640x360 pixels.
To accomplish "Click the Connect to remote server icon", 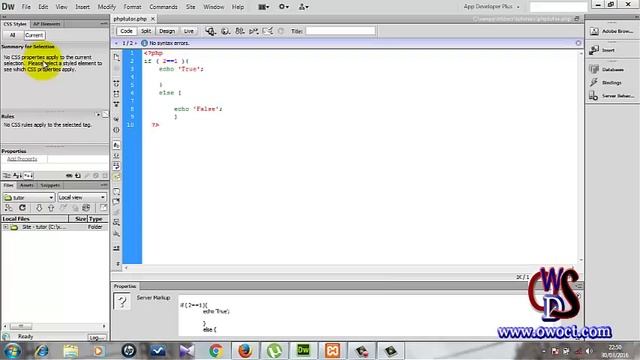I will (9, 208).
